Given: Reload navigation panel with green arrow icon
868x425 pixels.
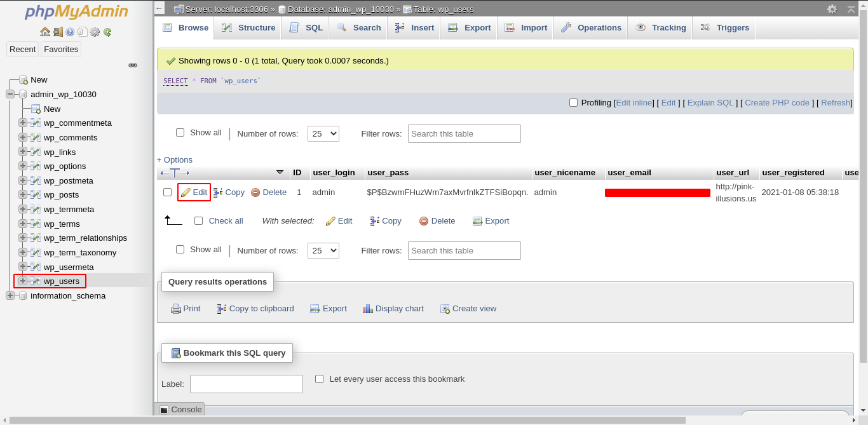Looking at the screenshot, I should pyautogui.click(x=107, y=32).
